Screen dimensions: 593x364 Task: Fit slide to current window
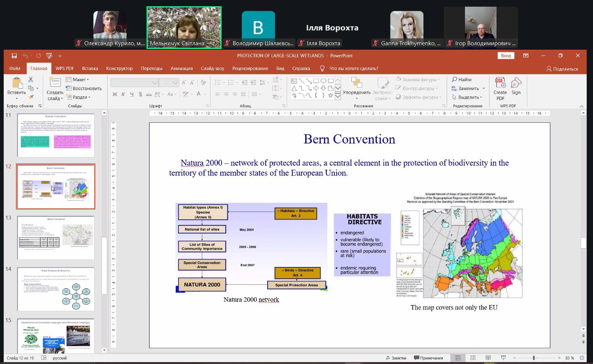(582, 358)
